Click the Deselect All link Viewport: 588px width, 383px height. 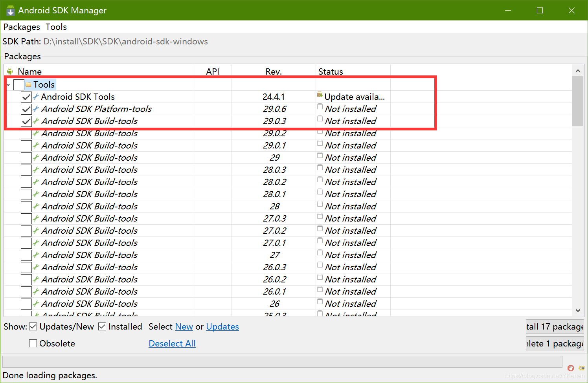pyautogui.click(x=172, y=344)
